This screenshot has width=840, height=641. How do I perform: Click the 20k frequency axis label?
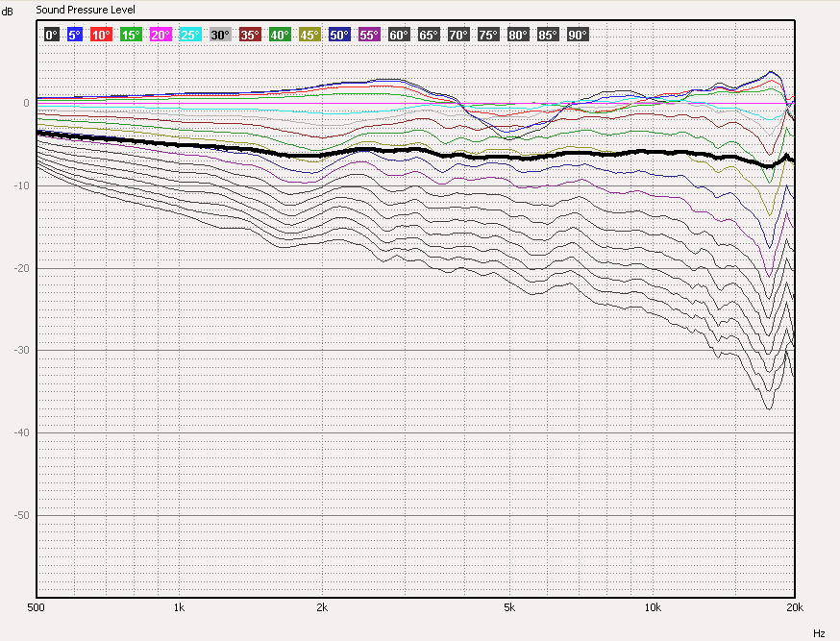click(x=795, y=607)
